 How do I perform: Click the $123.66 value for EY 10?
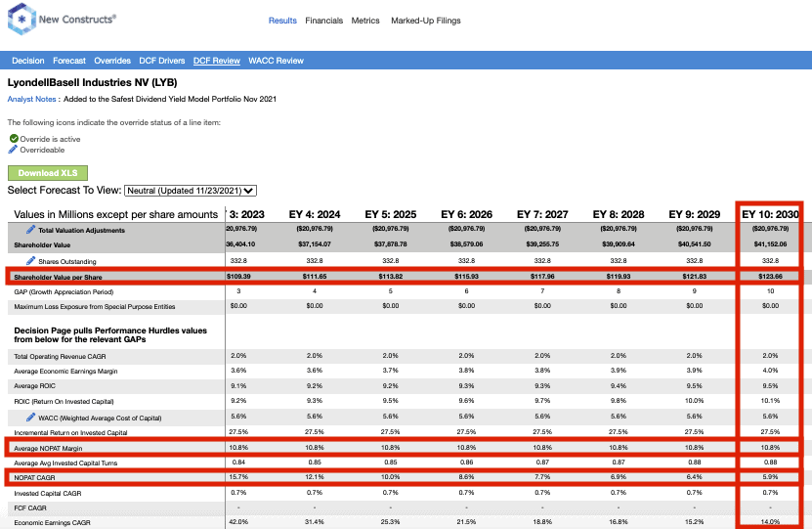click(x=770, y=276)
